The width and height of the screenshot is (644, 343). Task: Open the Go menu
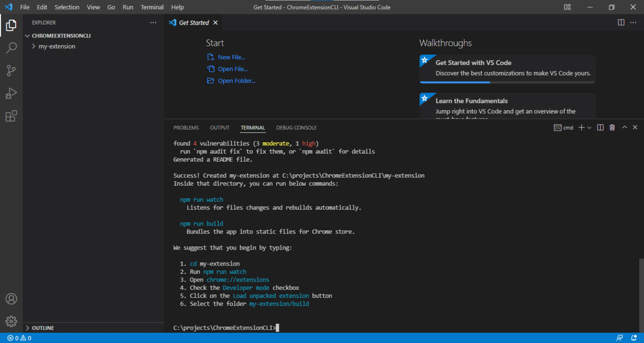pos(111,7)
